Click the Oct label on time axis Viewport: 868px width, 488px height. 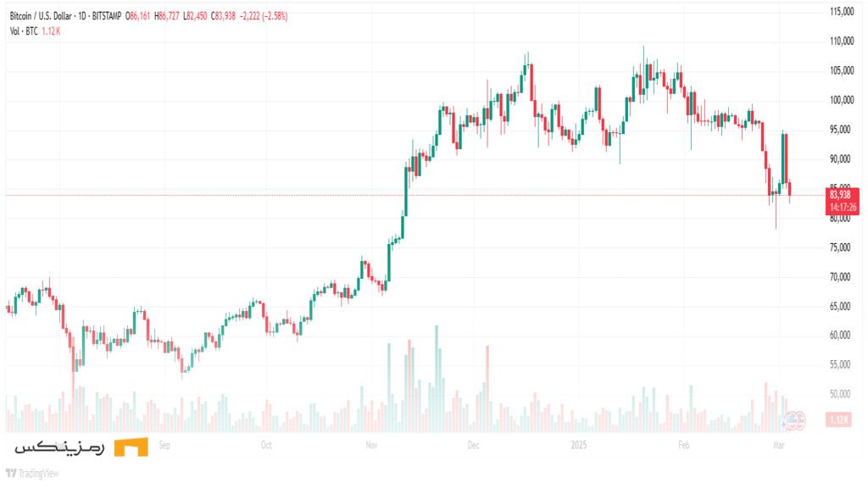[266, 445]
